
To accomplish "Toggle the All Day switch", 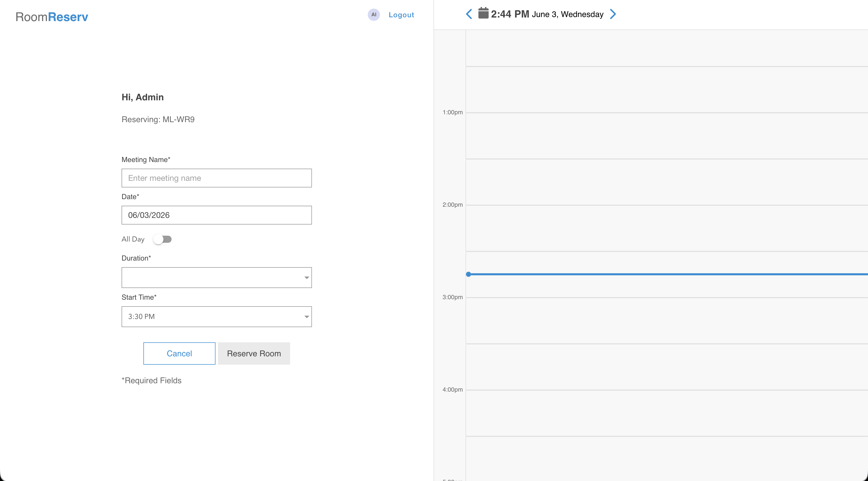I will (162, 239).
